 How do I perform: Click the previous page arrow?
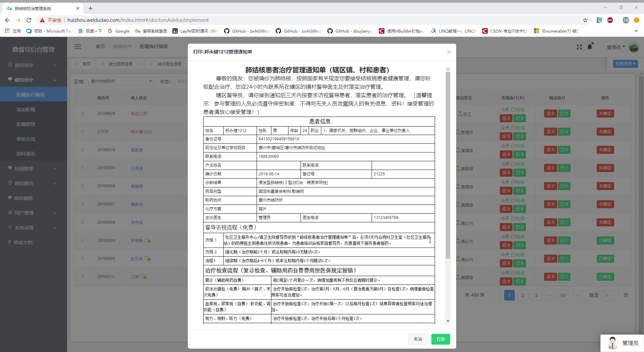tap(495, 295)
